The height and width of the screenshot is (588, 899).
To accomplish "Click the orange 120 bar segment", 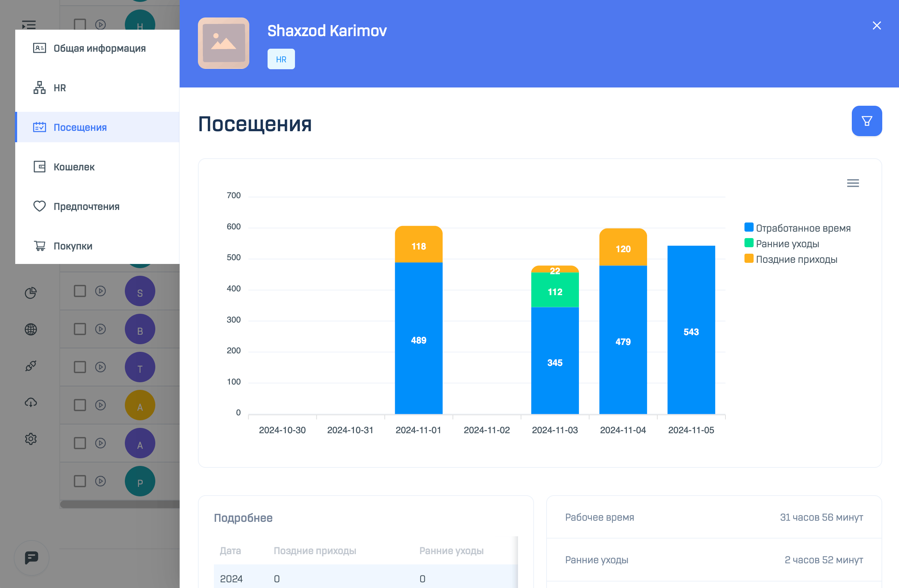I will [623, 247].
